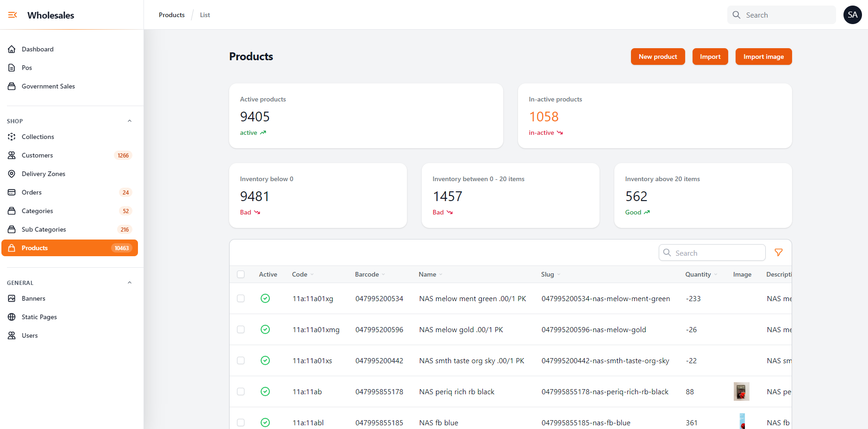This screenshot has width=868, height=429.
Task: Click the filter funnel icon
Action: (x=778, y=252)
